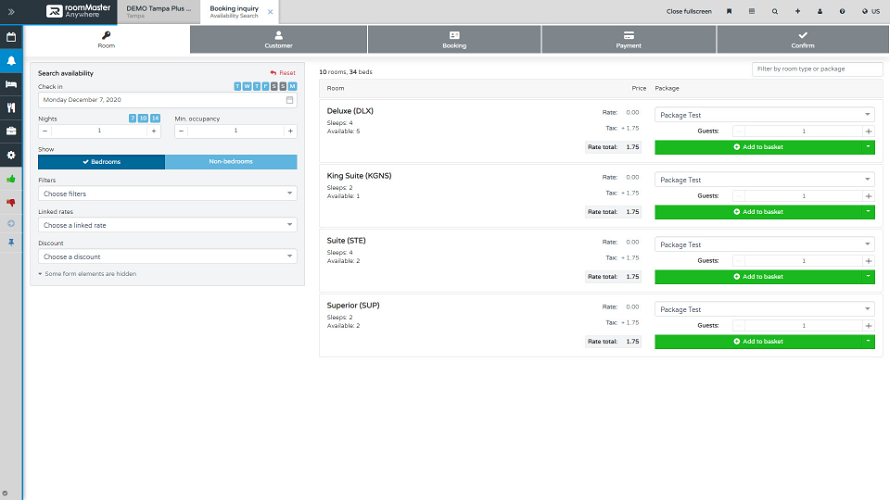Open the fork and knife icon in the sidebar
This screenshot has height=500, width=890.
point(11,108)
